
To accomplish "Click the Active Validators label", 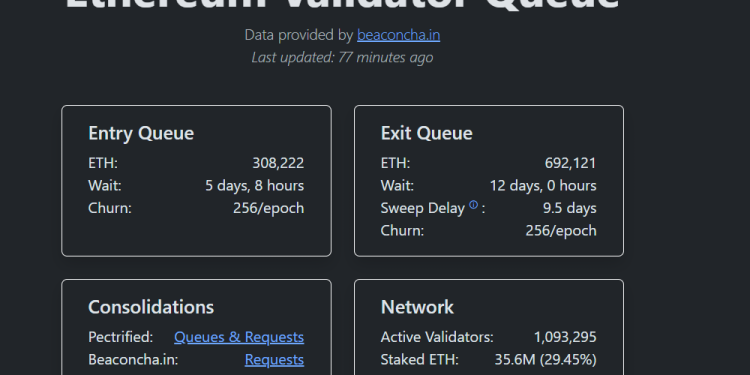I will click(x=437, y=337).
